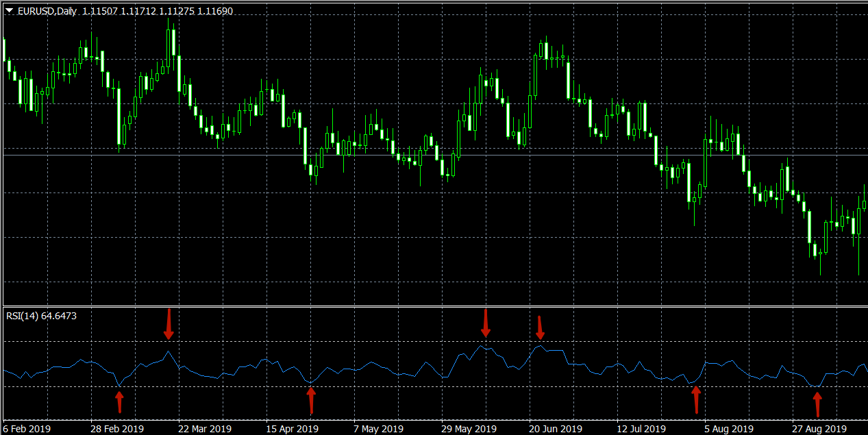Click the 6 Feb 2019 date label

pos(26,429)
